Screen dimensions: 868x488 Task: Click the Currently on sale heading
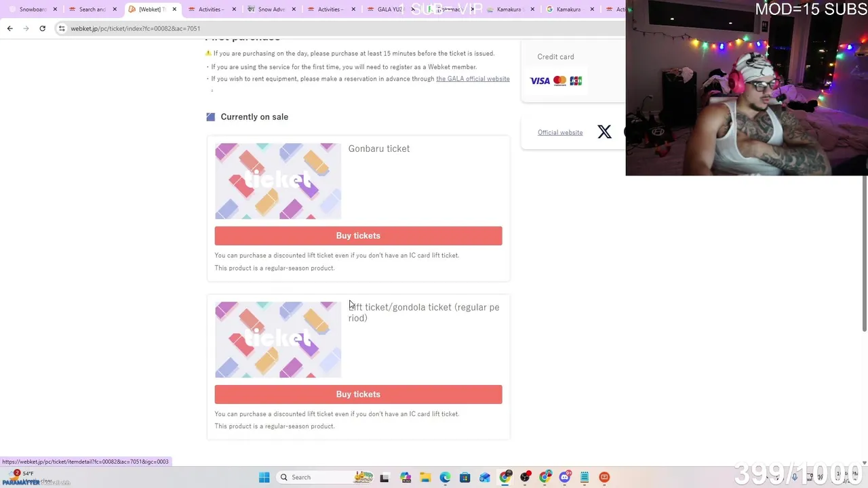(x=254, y=117)
